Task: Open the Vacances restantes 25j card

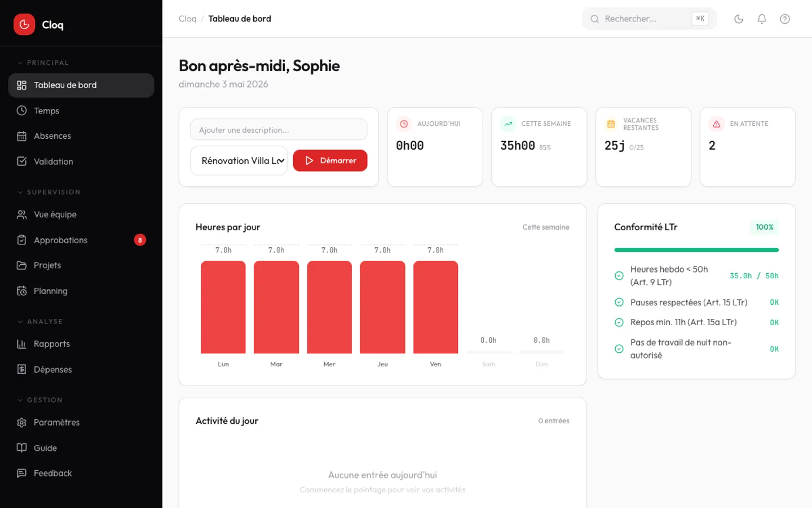Action: click(x=643, y=147)
